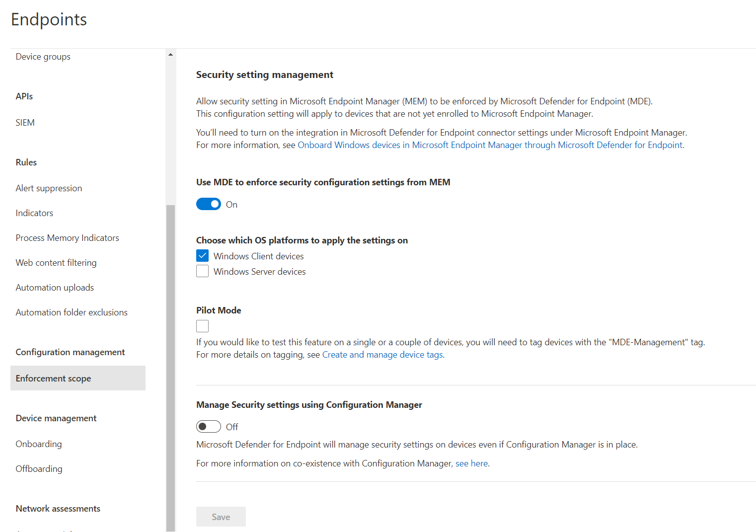This screenshot has width=756, height=532.
Task: Open the Onboard Windows devices in Microsoft Endpoint Manager link
Action: (x=490, y=145)
